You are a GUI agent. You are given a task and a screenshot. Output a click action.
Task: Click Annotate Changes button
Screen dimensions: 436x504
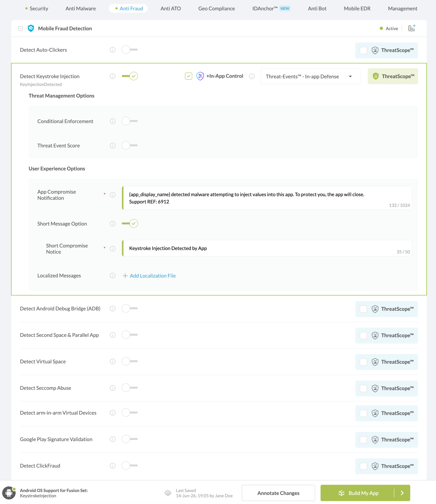(x=278, y=493)
